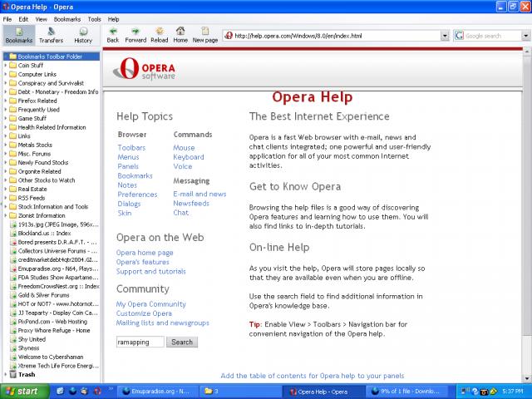The height and width of the screenshot is (399, 532).
Task: Go Forward one page
Action: tap(135, 35)
